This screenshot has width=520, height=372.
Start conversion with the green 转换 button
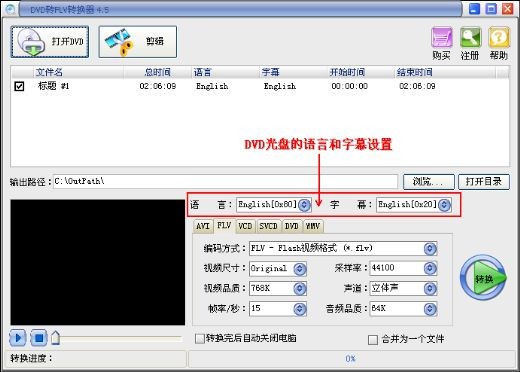483,278
